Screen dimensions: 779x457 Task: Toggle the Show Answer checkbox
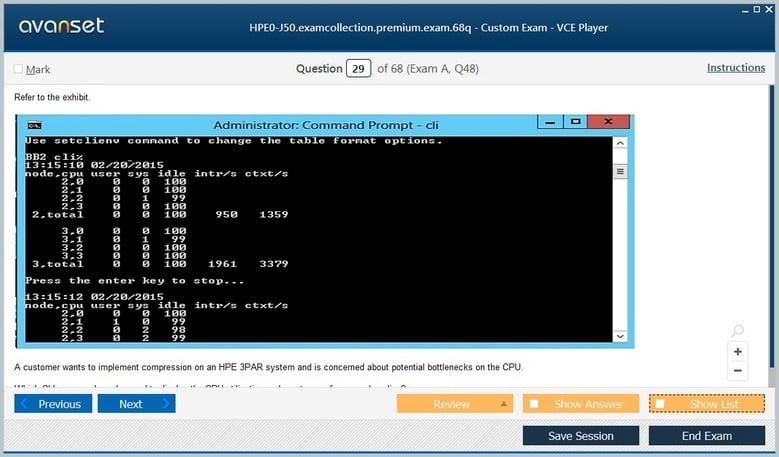click(534, 404)
